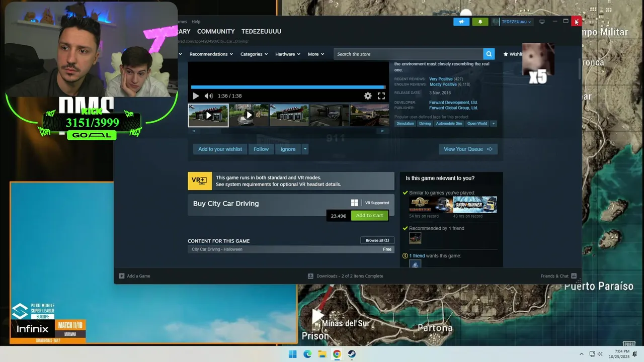This screenshot has height=362, width=644.
Task: Expand the Recommendations dropdown
Action: [211, 54]
